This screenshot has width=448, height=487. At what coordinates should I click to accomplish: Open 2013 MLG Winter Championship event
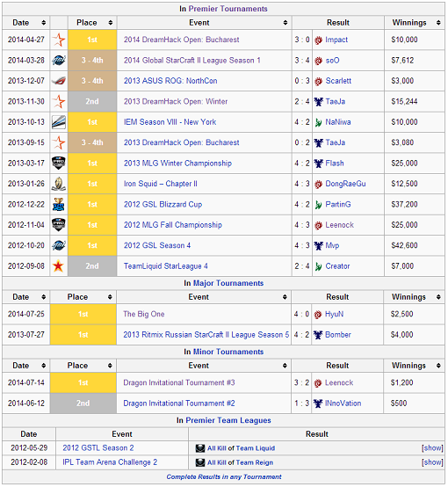pyautogui.click(x=178, y=163)
